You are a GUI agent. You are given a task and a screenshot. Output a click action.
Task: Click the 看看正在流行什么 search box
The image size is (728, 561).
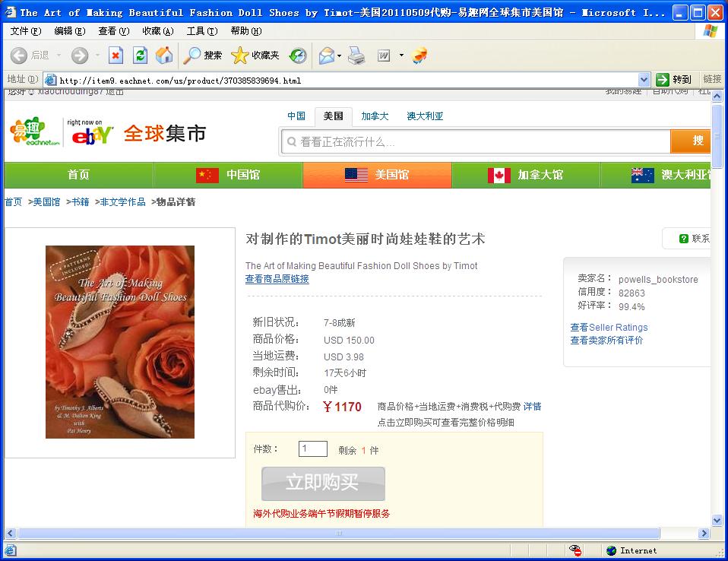(x=476, y=141)
